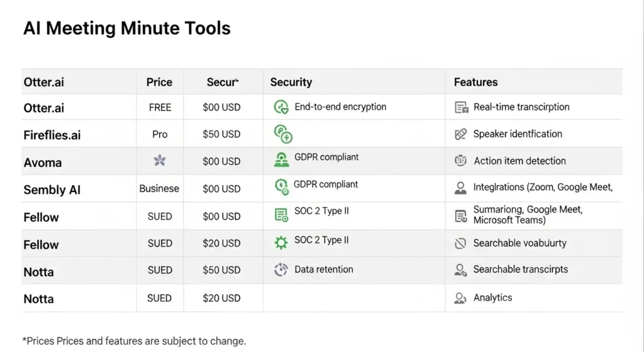Open the Fireflies.ai tool name
This screenshot has height=352, width=644.
point(52,135)
